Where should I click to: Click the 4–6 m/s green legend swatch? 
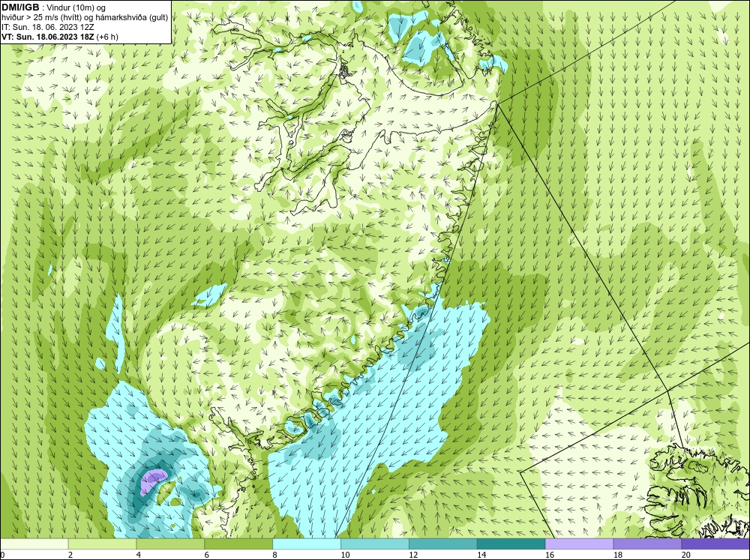click(x=170, y=544)
